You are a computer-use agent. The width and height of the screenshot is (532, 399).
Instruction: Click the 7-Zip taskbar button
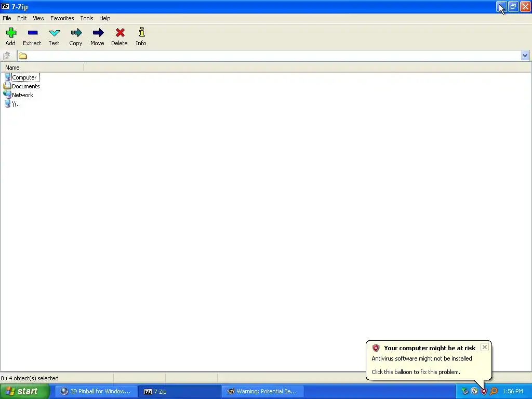pos(179,392)
